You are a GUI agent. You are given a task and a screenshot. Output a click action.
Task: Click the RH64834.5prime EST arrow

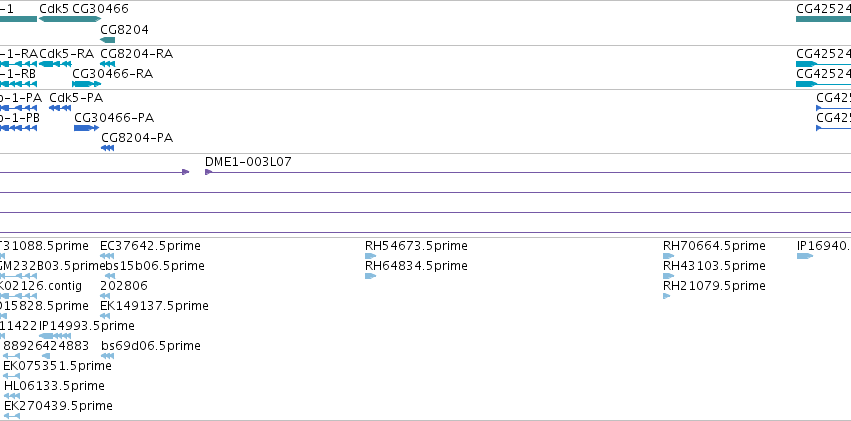[371, 276]
